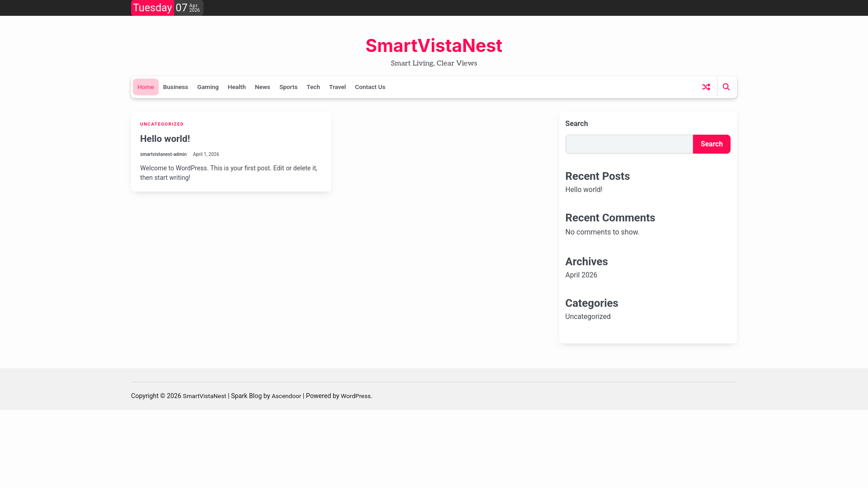This screenshot has height=488, width=868.
Task: Click the 'No comments to show.' text
Action: point(602,232)
